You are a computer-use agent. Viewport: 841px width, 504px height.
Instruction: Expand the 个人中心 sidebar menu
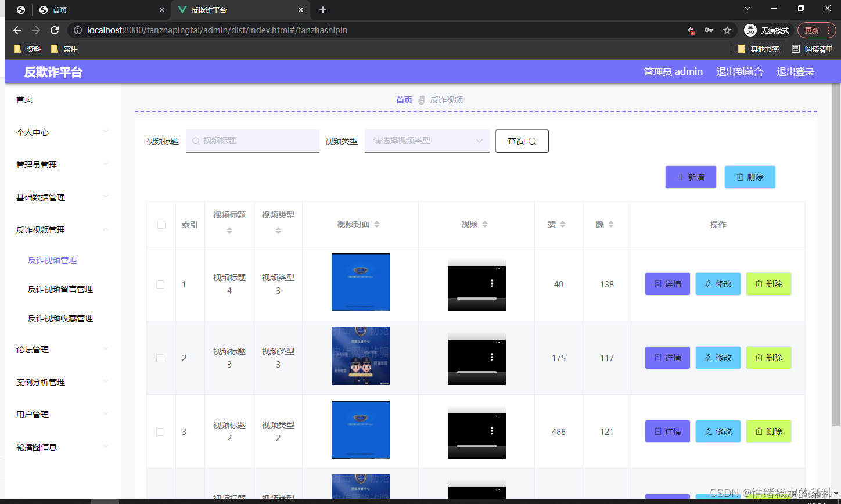coord(63,132)
